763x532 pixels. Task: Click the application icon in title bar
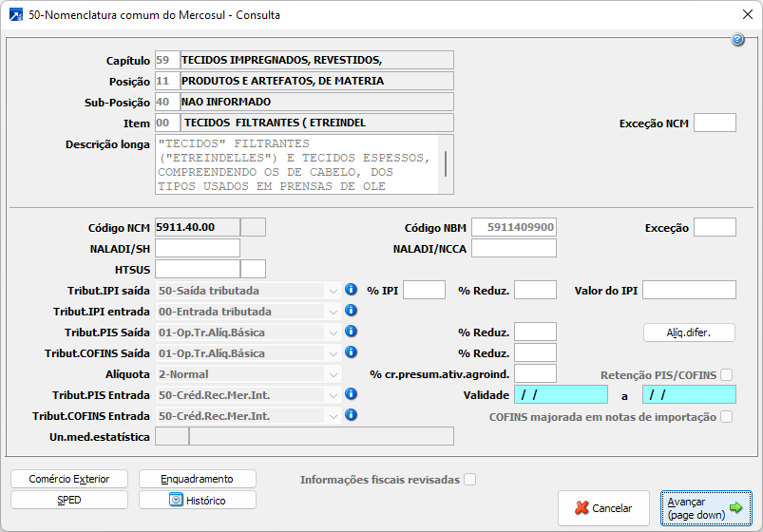point(16,15)
